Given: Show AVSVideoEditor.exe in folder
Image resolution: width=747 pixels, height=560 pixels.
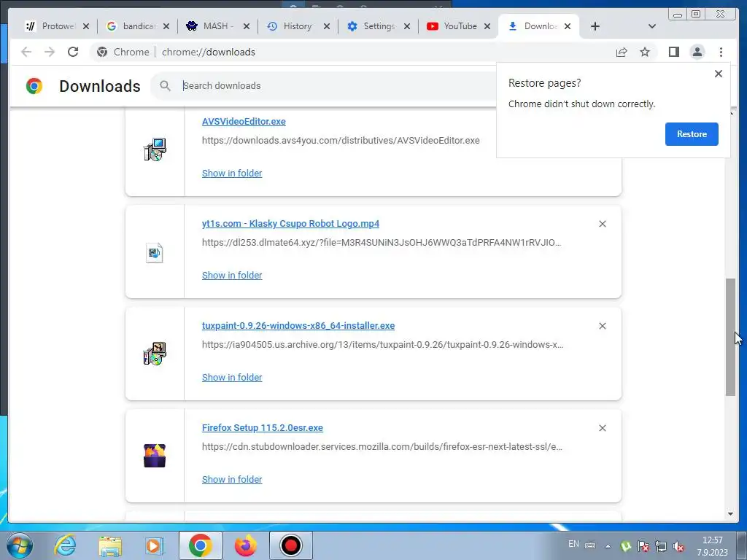Looking at the screenshot, I should [232, 174].
